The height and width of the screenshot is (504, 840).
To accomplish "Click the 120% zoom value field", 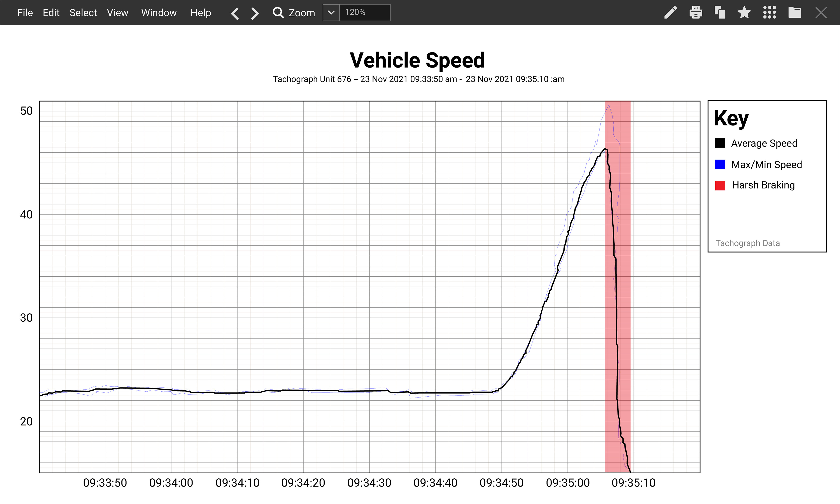I will pyautogui.click(x=365, y=12).
